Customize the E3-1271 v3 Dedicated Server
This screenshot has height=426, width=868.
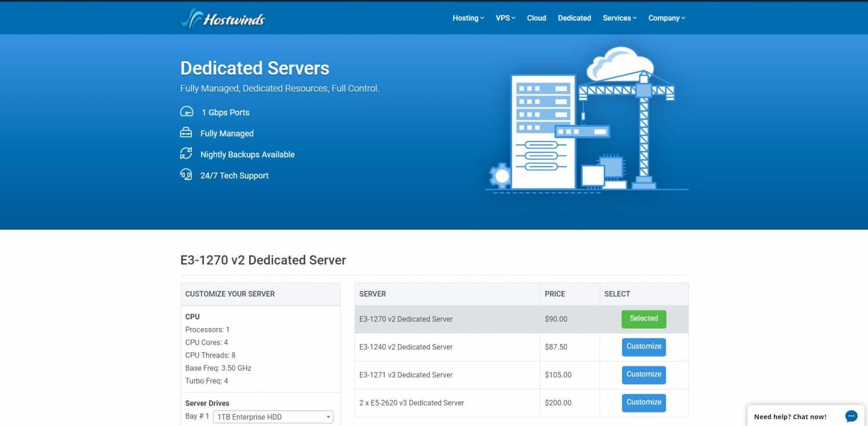[644, 375]
